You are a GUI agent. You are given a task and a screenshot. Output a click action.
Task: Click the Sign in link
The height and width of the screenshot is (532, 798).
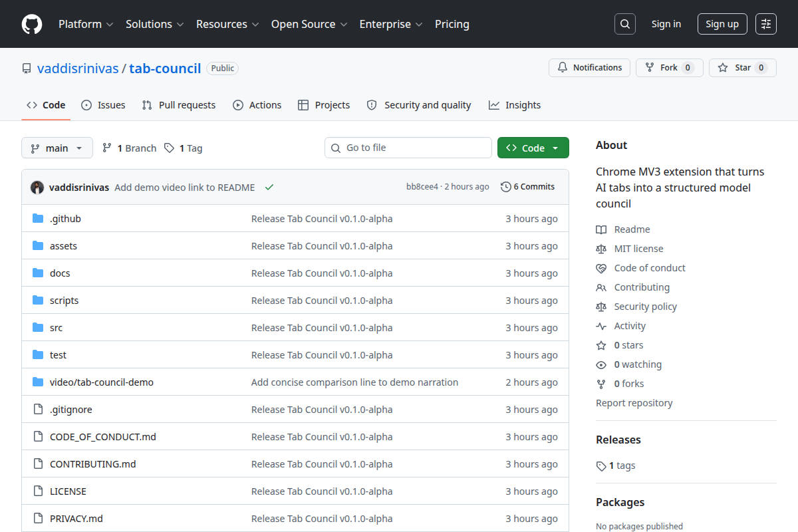[666, 24]
